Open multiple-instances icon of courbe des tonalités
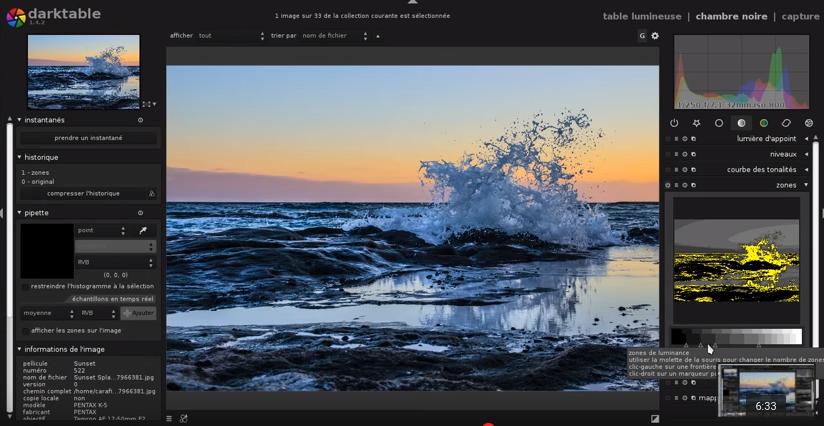 pyautogui.click(x=694, y=170)
